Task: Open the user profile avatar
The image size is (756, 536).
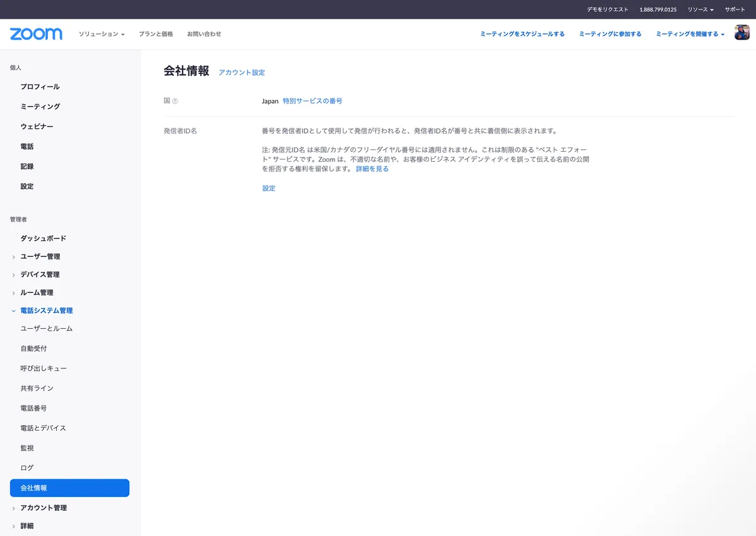Action: tap(742, 33)
